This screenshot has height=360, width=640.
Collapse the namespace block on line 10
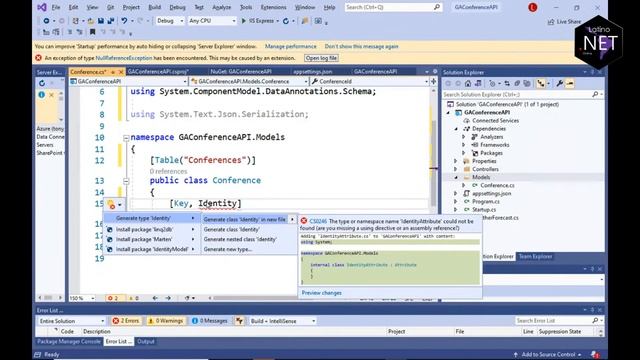tap(126, 138)
